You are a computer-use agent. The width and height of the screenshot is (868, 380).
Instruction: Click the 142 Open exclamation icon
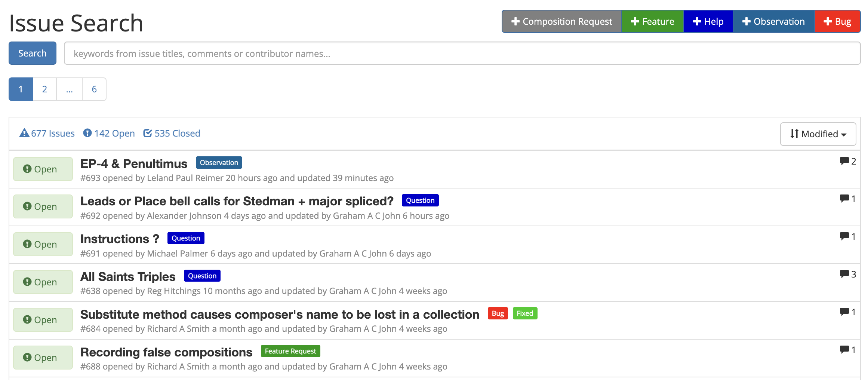(x=87, y=133)
